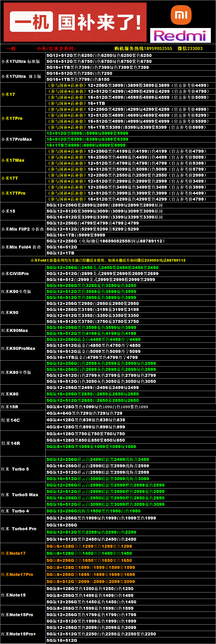Click the green row 5G版8+128G青色1450黑色1450紫色1450
This screenshot has width=216, height=644.
[130, 554]
